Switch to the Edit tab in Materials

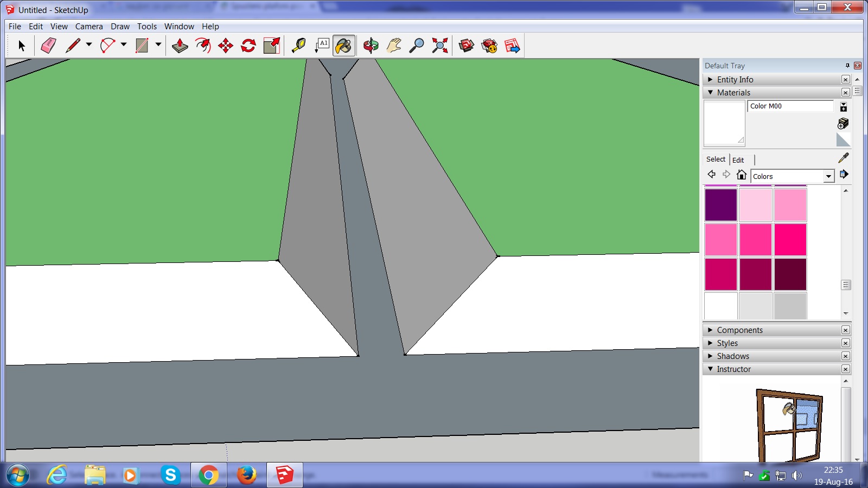[x=738, y=160]
